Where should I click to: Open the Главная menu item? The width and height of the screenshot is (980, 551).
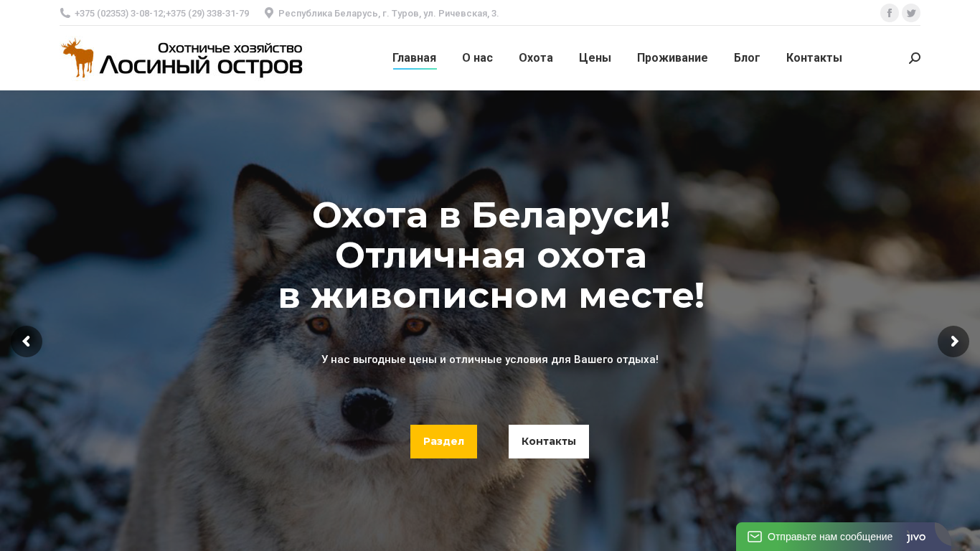[415, 58]
